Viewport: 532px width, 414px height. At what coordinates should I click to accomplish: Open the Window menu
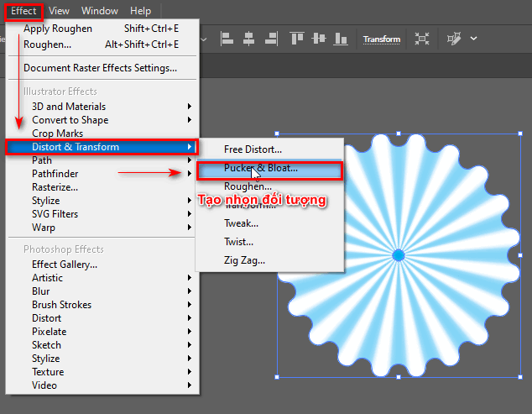[x=100, y=11]
